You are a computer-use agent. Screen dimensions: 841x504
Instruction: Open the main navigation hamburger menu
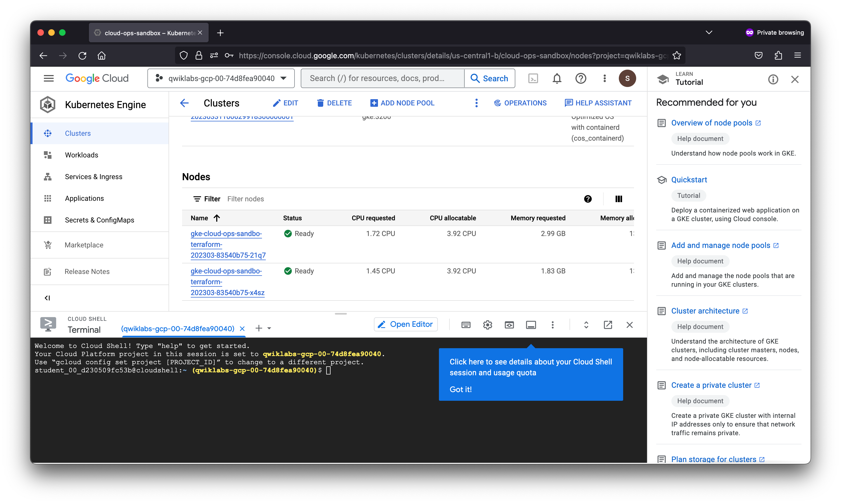[x=48, y=79]
